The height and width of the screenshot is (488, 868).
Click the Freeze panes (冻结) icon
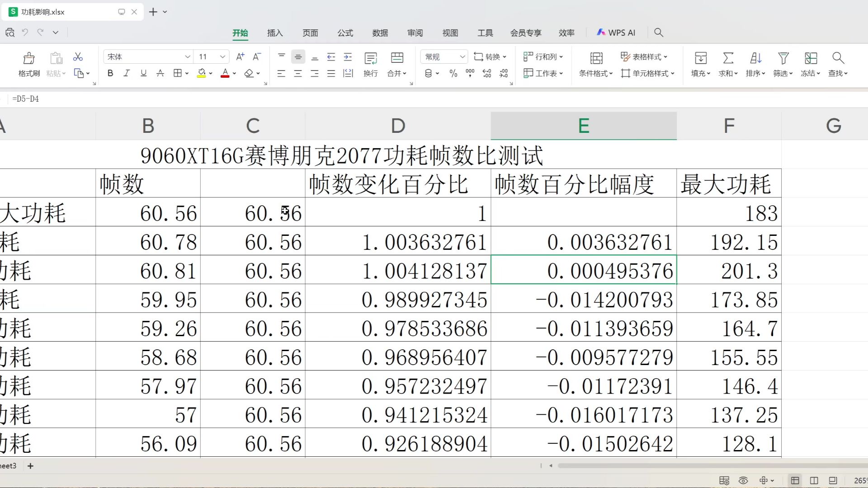point(811,58)
